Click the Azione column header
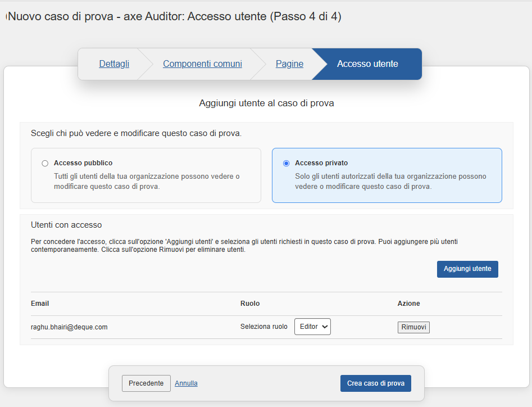 click(408, 304)
